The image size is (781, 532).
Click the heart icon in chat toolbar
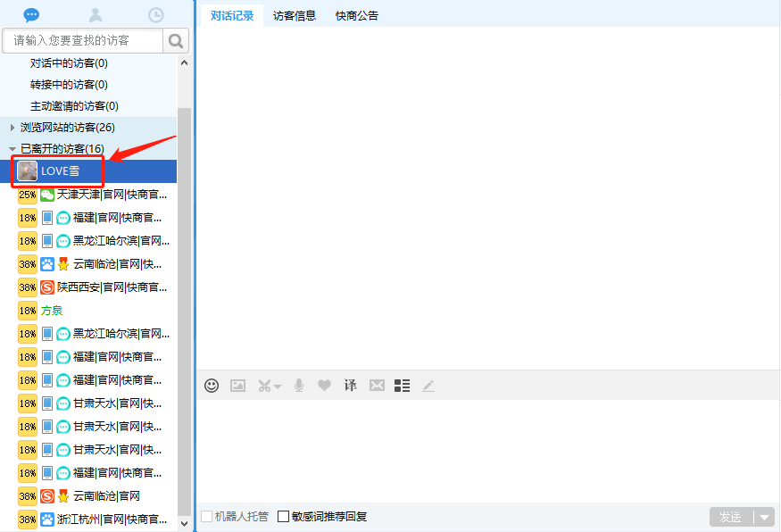pyautogui.click(x=324, y=386)
